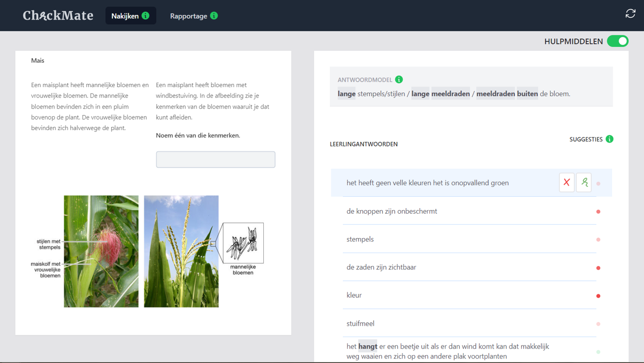Select student answer 'de knoppen zijn onbeschermt'
644x363 pixels.
[392, 211]
